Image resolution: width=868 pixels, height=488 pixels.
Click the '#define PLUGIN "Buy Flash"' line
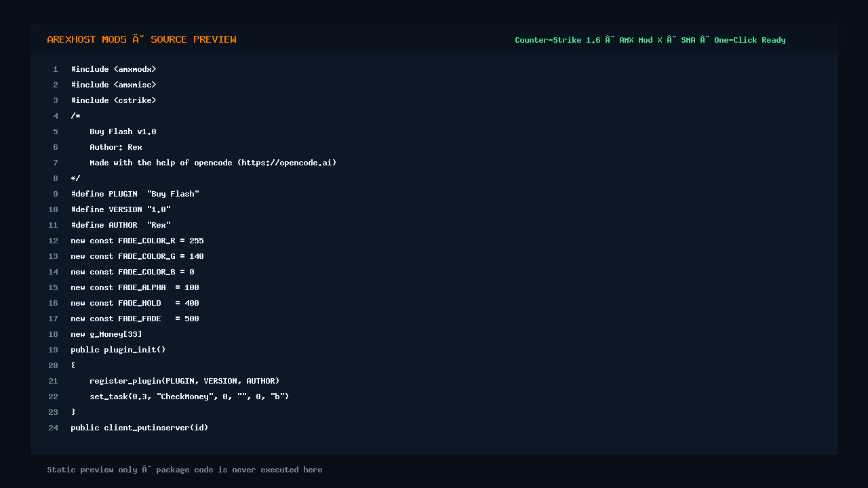tap(135, 194)
